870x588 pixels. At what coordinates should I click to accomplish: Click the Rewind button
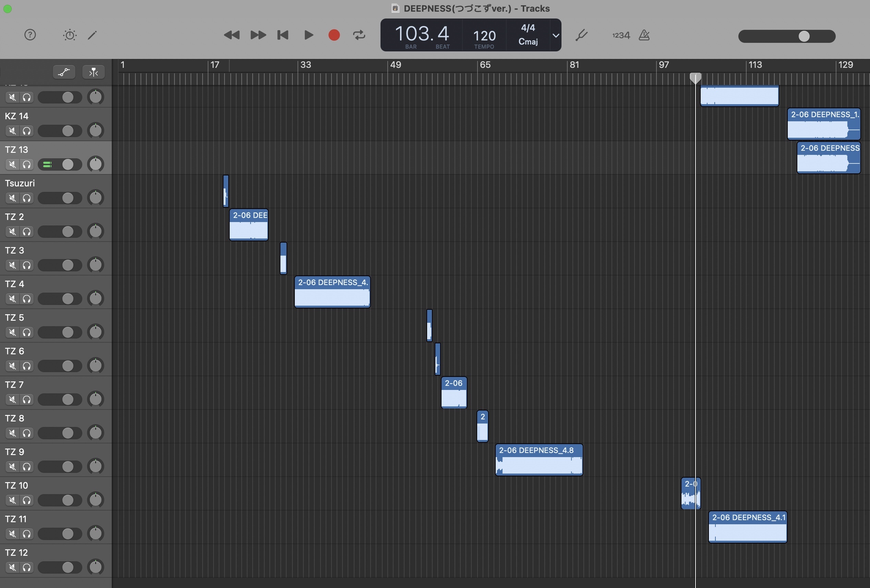point(232,35)
